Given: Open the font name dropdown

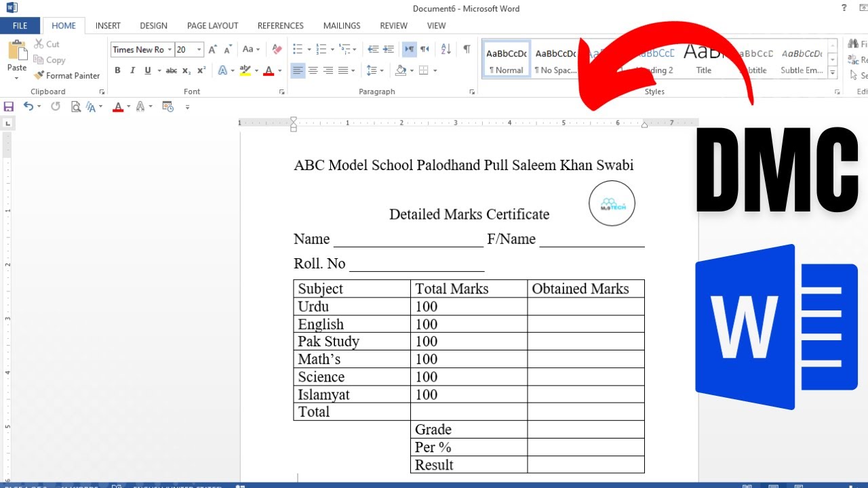Looking at the screenshot, I should 170,49.
